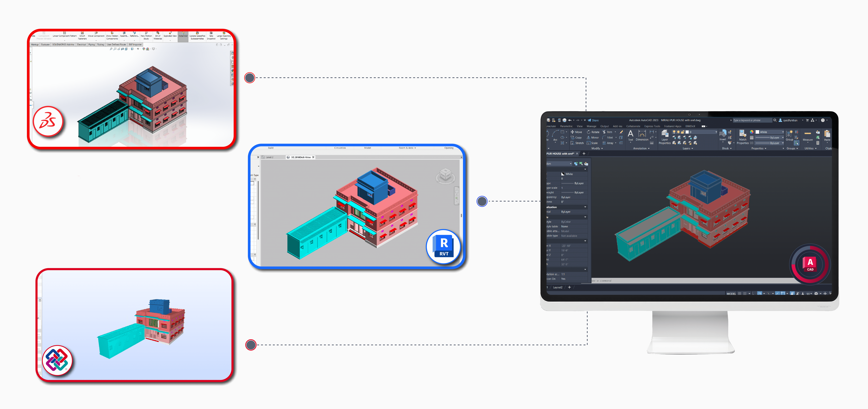
Task: Open the Parametric ribbon tab
Action: click(x=566, y=126)
